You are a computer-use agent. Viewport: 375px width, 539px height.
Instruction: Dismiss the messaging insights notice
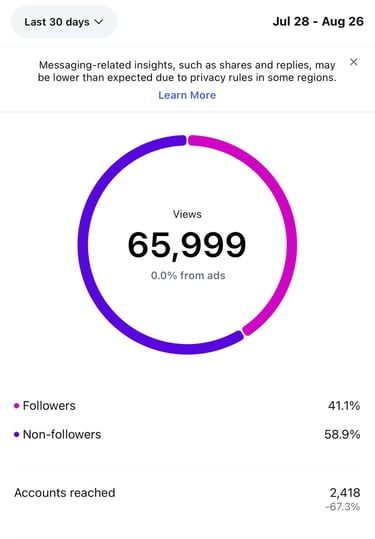pos(353,62)
